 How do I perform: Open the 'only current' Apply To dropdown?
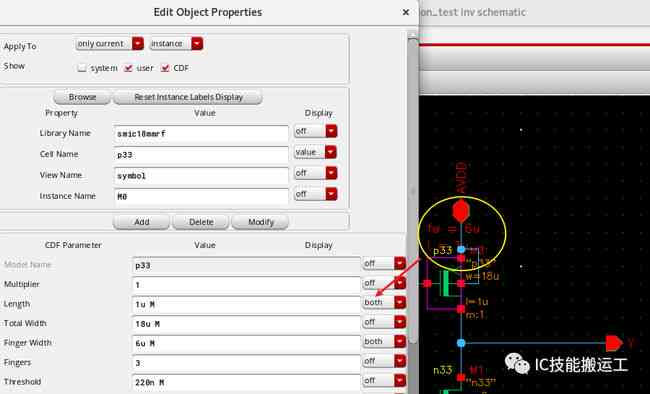pos(110,44)
